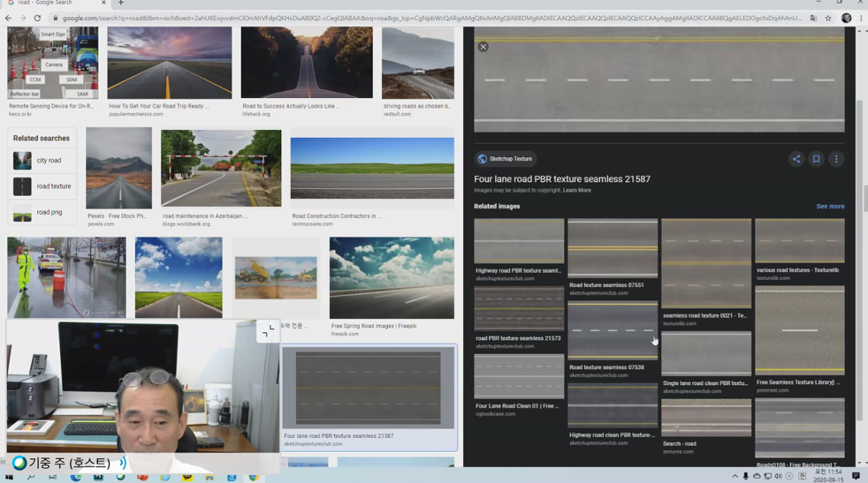Open the three-dot more options menu
The width and height of the screenshot is (868, 483).
[x=836, y=159]
